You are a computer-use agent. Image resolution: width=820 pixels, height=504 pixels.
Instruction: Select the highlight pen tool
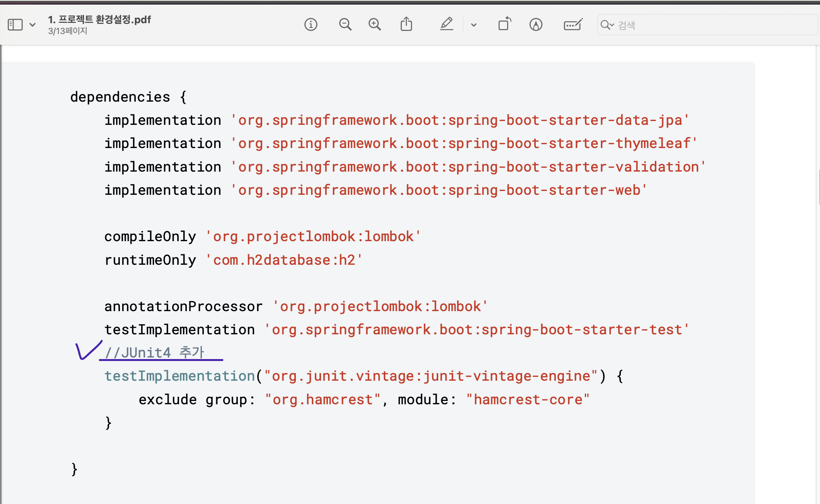point(447,24)
